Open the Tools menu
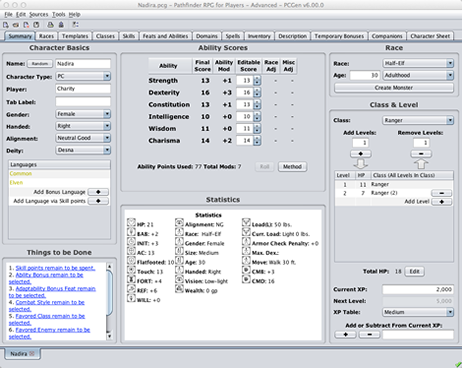The height and width of the screenshot is (374, 470). pos(59,14)
